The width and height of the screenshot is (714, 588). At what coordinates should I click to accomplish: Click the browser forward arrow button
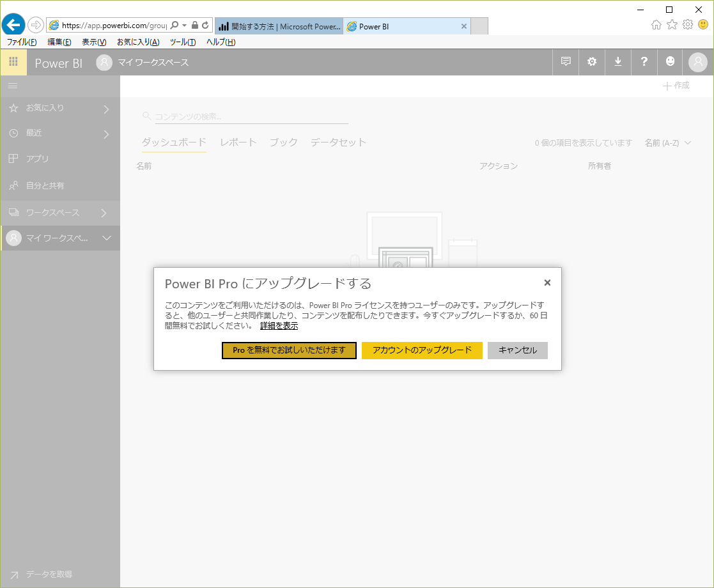[36, 25]
